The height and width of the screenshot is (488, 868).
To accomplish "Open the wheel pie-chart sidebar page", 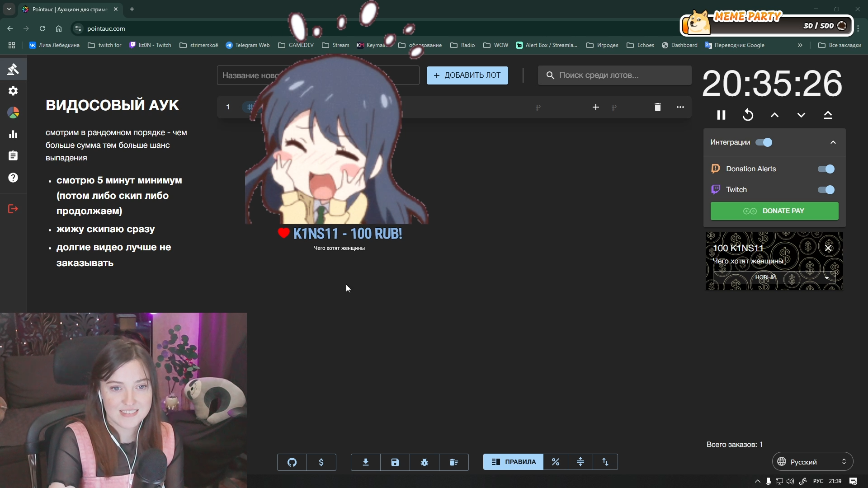I will pos(13,113).
